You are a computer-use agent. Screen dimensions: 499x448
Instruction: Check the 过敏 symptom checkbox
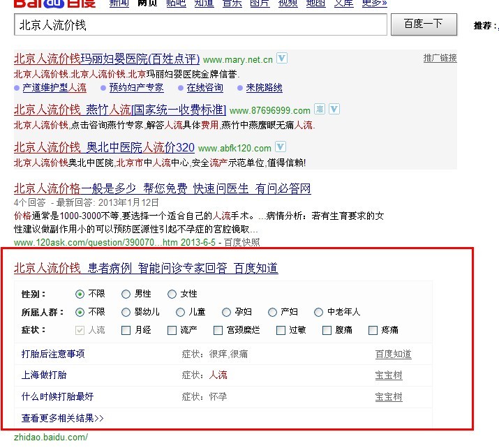281,330
